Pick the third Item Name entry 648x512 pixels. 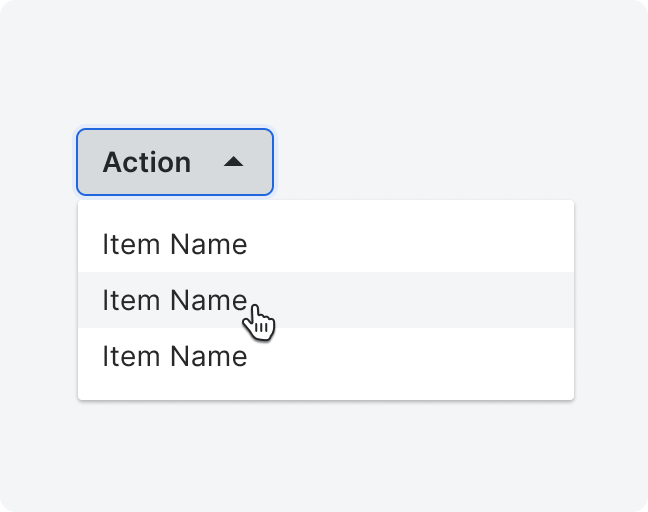pyautogui.click(x=326, y=356)
